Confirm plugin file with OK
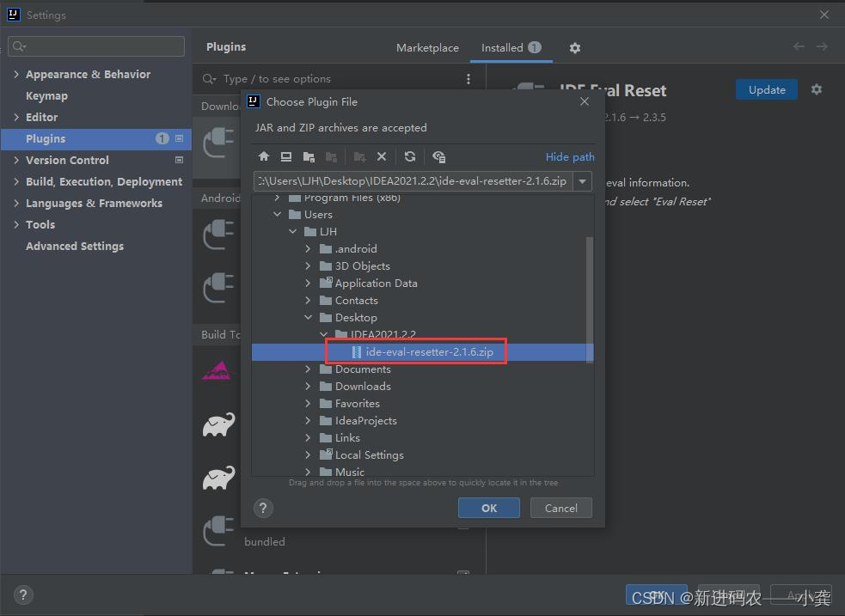The width and height of the screenshot is (845, 616). 489,508
